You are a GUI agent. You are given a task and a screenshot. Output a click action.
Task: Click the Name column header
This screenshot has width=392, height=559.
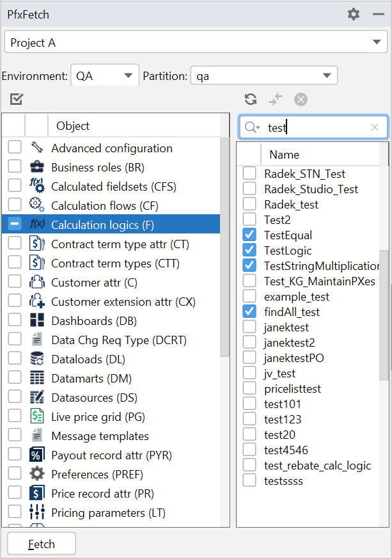(285, 155)
